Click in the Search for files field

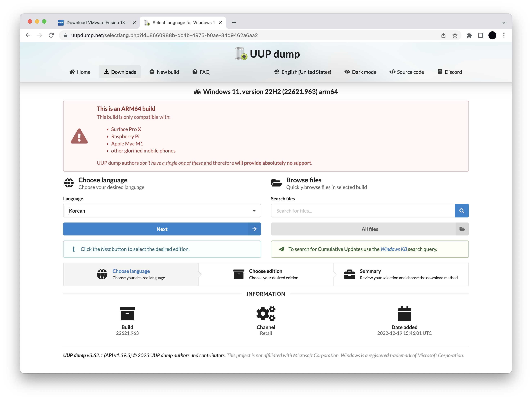363,211
